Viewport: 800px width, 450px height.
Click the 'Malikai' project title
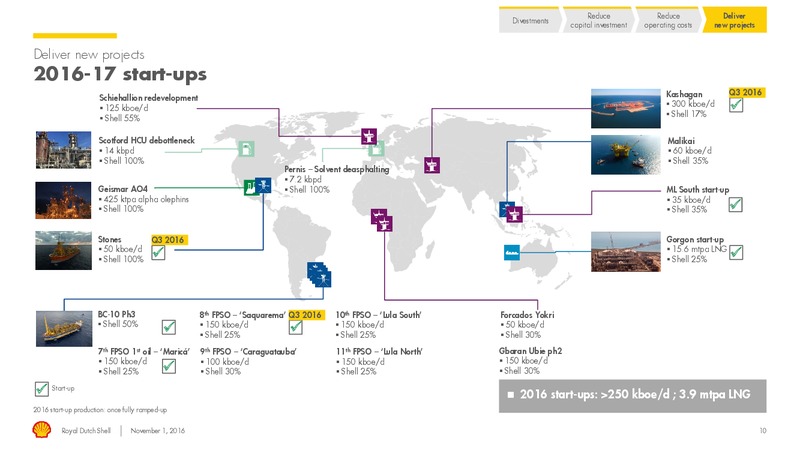(x=681, y=141)
